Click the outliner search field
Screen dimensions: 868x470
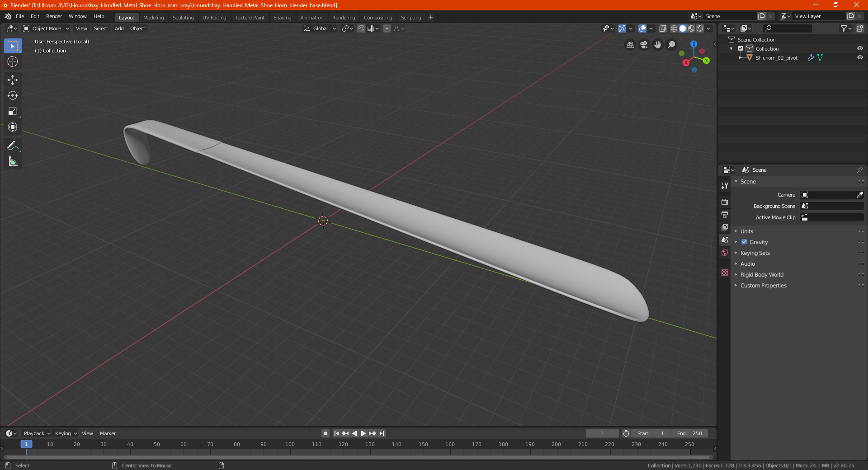click(x=787, y=28)
